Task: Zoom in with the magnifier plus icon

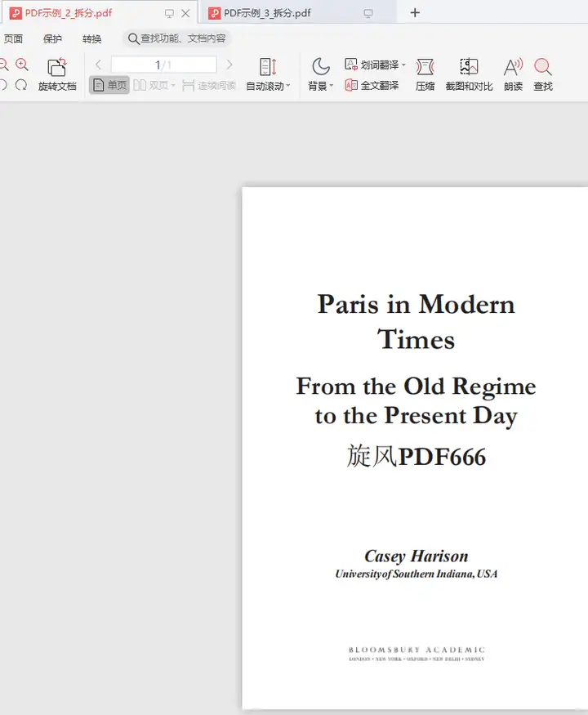Action: (22, 65)
